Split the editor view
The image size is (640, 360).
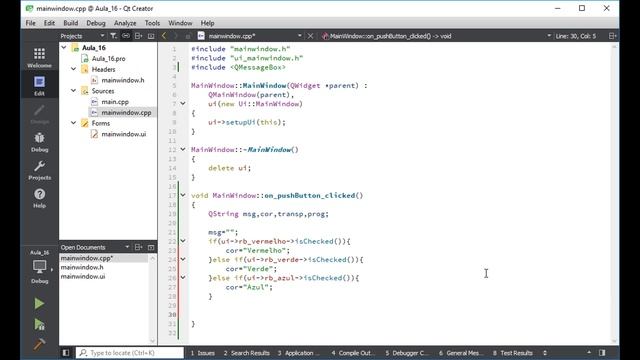pyautogui.click(x=612, y=36)
